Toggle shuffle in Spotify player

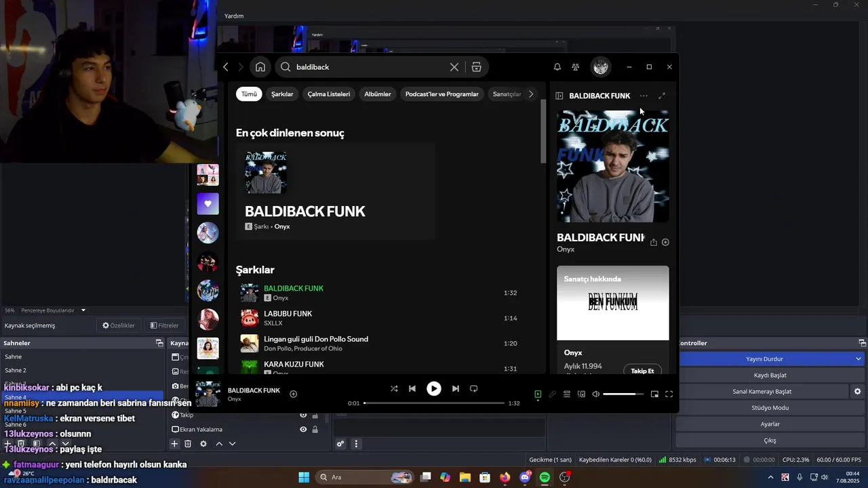click(394, 388)
